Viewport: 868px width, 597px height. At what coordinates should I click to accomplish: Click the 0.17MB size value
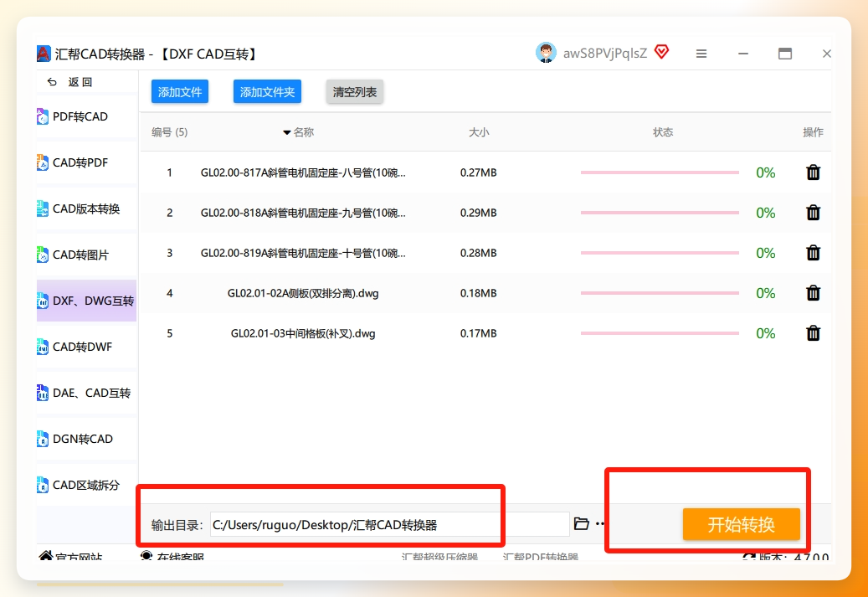(x=478, y=333)
